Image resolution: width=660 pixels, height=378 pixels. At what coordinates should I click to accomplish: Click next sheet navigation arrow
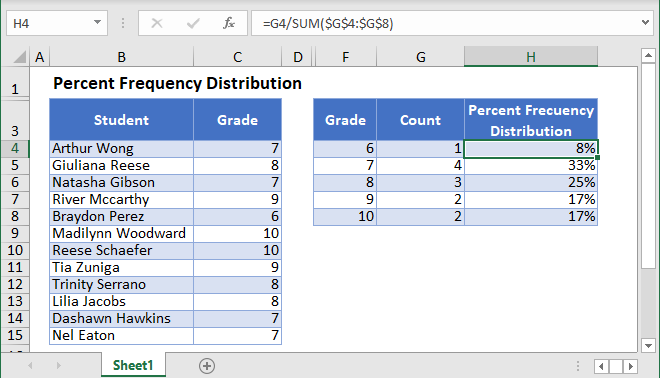(x=59, y=366)
